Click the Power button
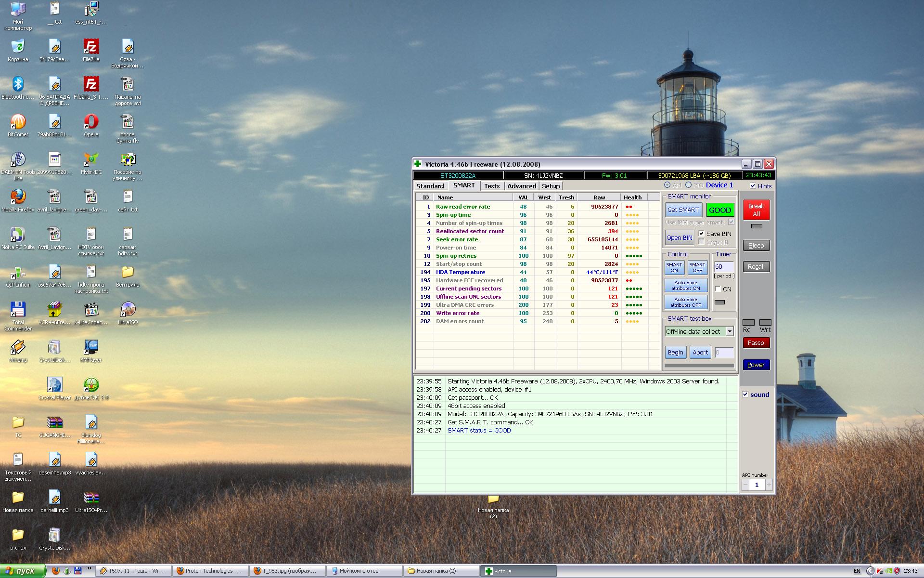924x578 pixels. (756, 365)
